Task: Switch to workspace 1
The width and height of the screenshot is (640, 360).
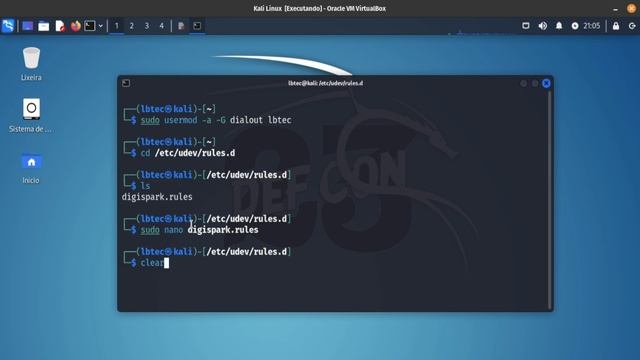Action: pos(117,26)
